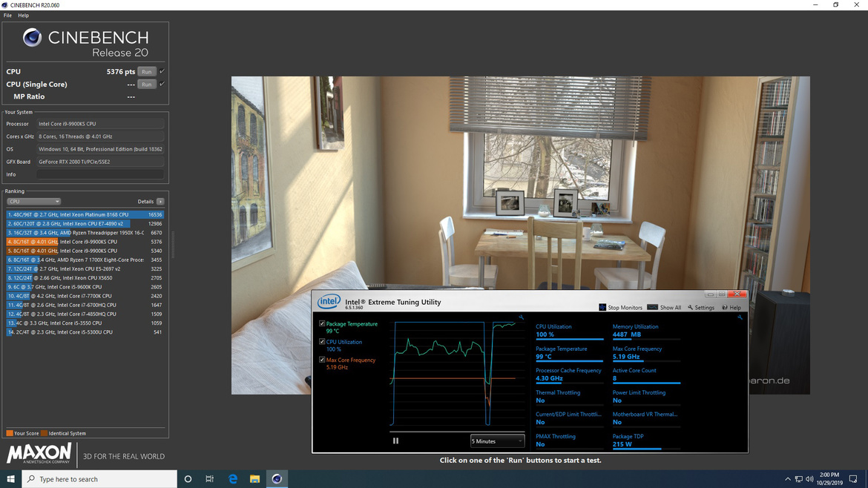Screen dimensions: 868x488
Task: Run the CPU (Single Core) test
Action: pyautogui.click(x=146, y=85)
